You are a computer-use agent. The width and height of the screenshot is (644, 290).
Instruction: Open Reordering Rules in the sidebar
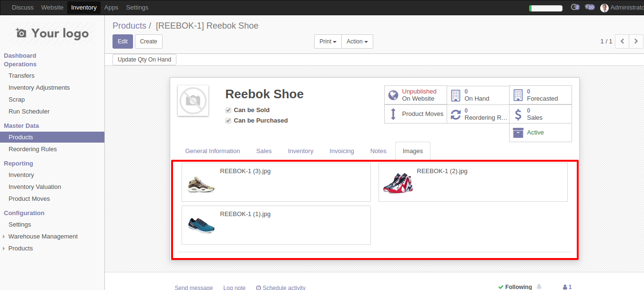click(32, 149)
